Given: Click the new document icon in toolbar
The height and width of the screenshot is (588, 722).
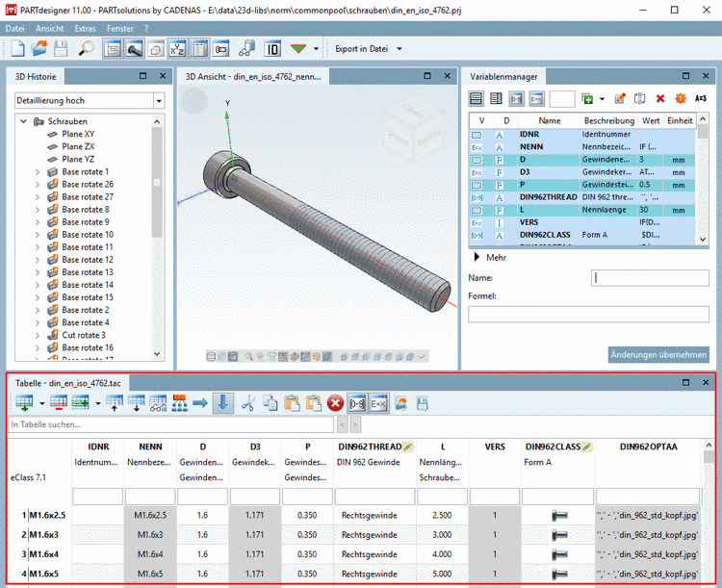Looking at the screenshot, I should [17, 48].
